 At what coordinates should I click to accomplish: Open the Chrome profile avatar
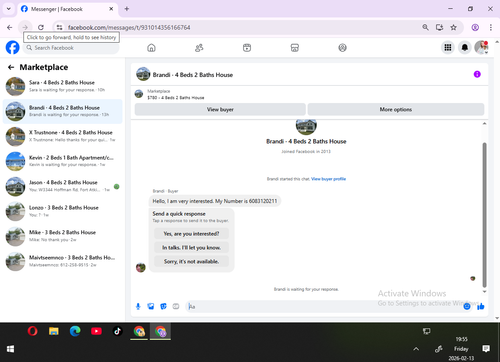click(x=475, y=27)
